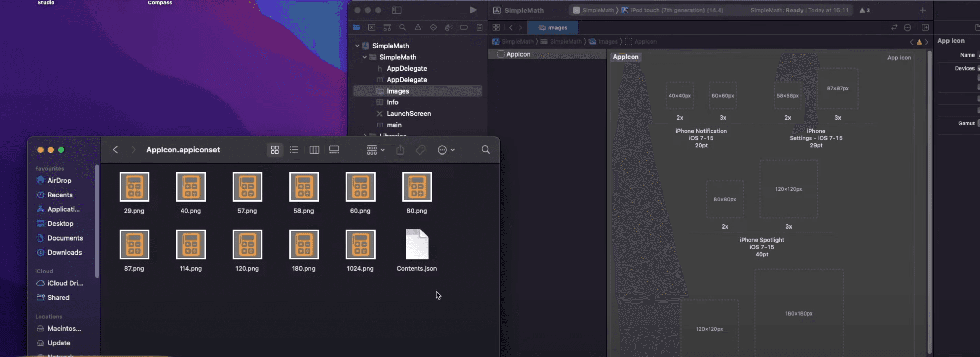Select LaunchScreen in project navigator
Viewport: 980px width, 357px height.
[x=408, y=114]
